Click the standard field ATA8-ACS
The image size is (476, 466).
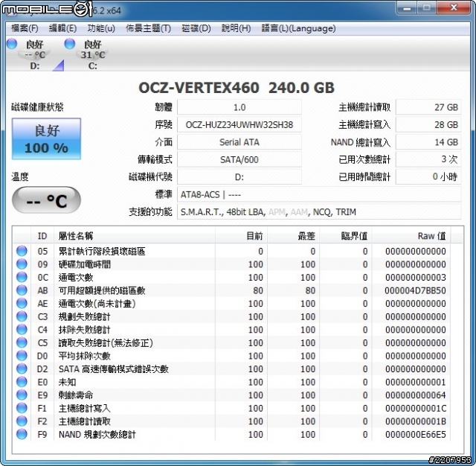pos(319,194)
